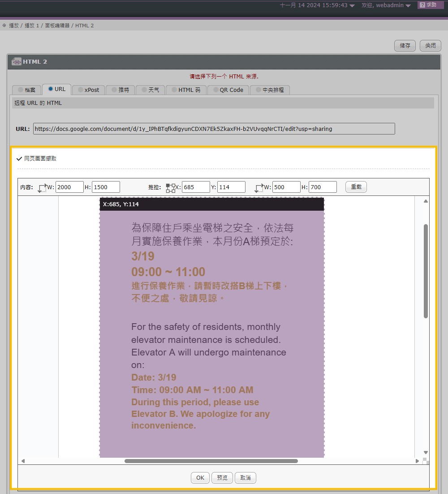Select the 天气 radio source

[144, 90]
